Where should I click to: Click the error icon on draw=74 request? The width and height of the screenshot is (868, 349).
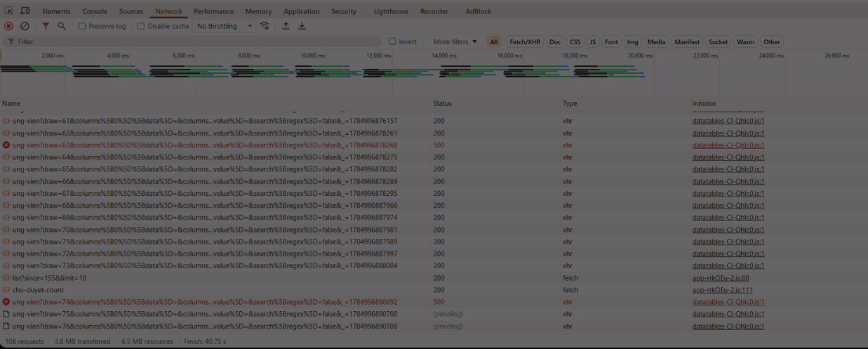(6, 302)
